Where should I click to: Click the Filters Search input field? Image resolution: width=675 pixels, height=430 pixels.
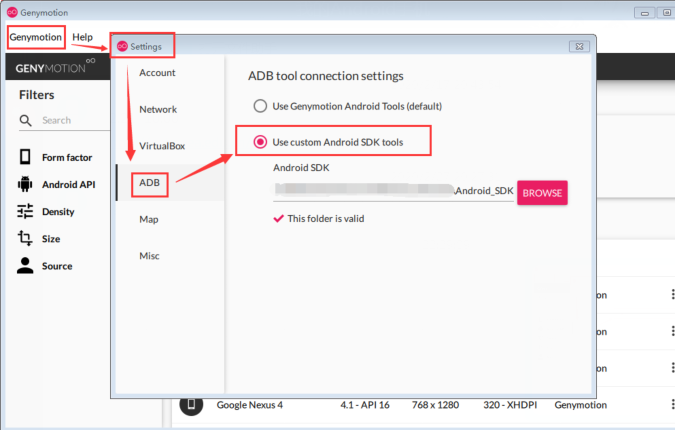tap(75, 121)
